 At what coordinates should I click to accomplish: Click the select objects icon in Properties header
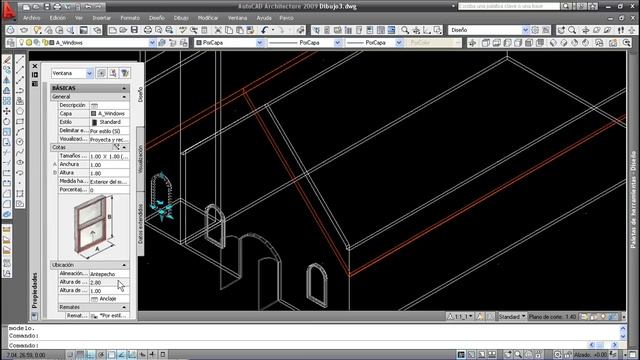113,73
